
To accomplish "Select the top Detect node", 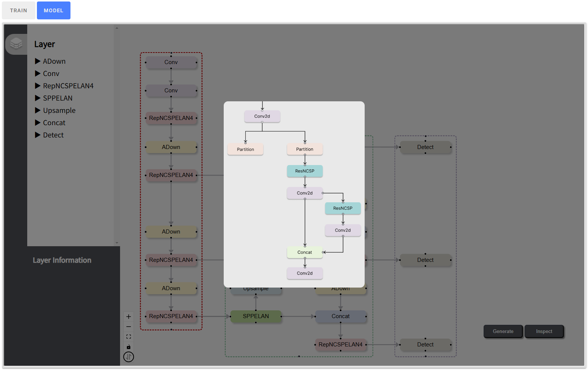I will point(425,147).
